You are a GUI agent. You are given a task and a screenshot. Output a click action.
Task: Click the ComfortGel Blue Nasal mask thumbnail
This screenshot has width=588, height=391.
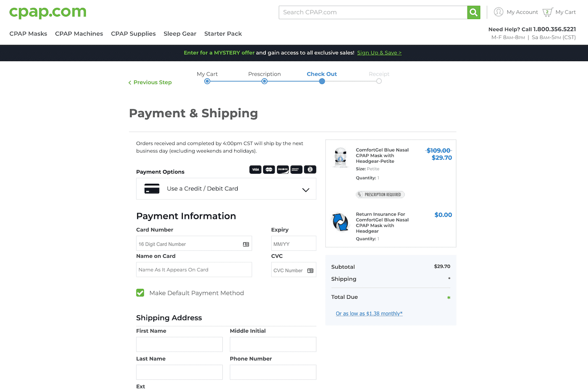[x=341, y=157]
